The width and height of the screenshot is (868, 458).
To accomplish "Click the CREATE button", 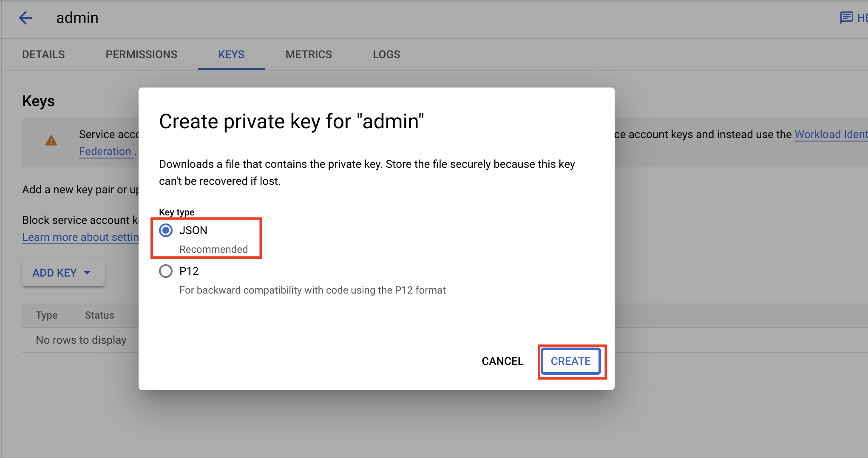I will point(570,361).
